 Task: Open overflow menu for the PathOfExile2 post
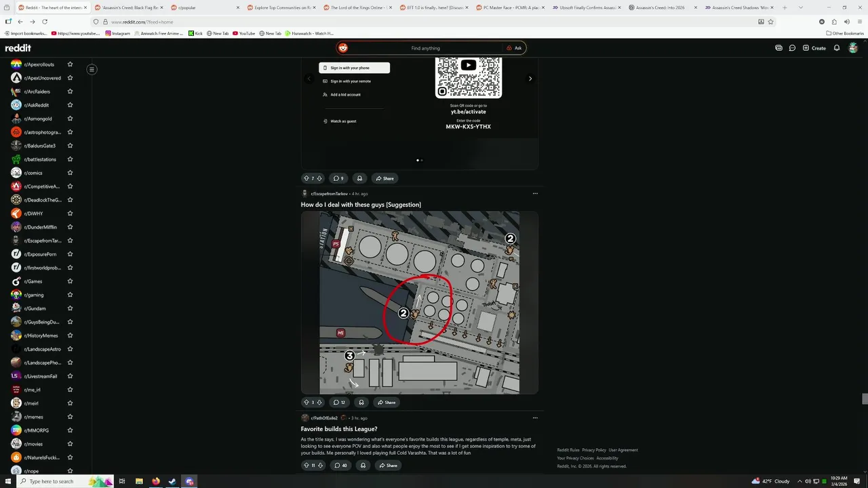click(535, 418)
